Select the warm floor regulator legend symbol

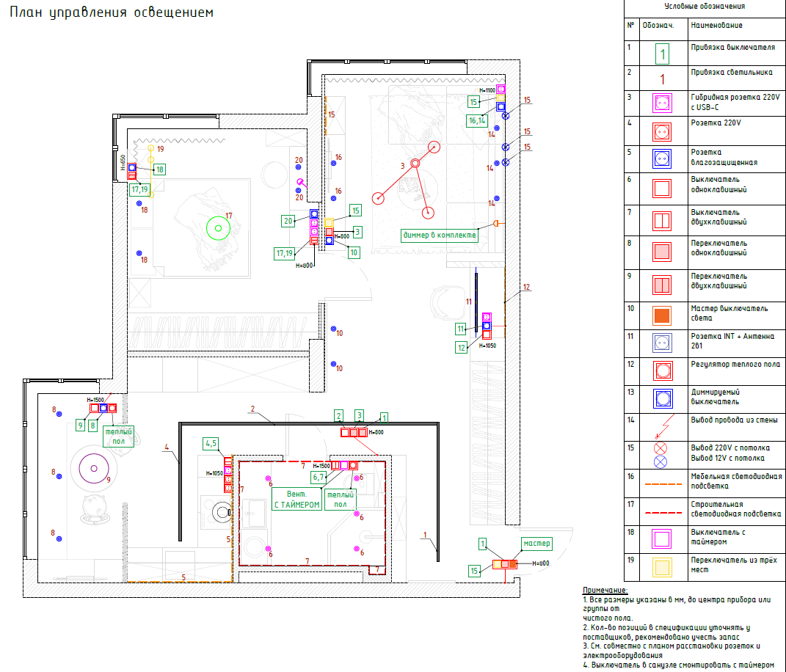663,370
